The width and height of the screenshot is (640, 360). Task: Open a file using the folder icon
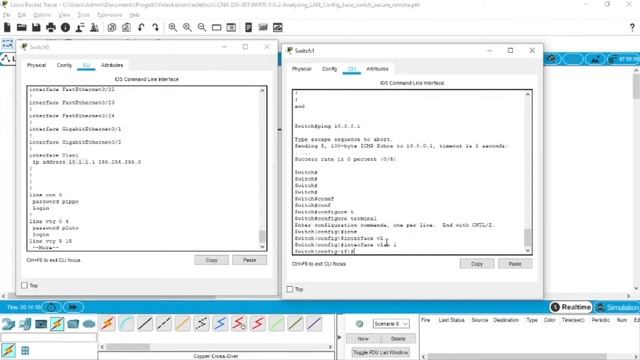coord(22,27)
